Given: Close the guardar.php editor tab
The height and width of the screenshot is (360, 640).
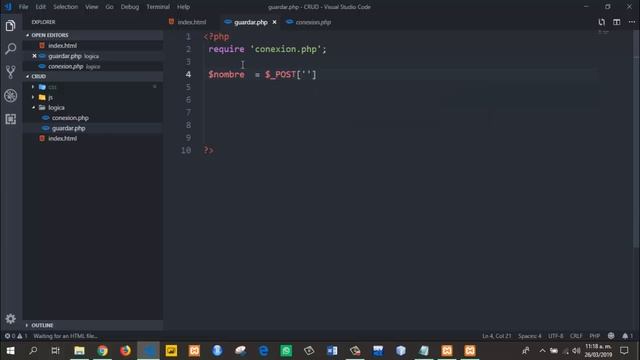Looking at the screenshot, I should point(274,22).
